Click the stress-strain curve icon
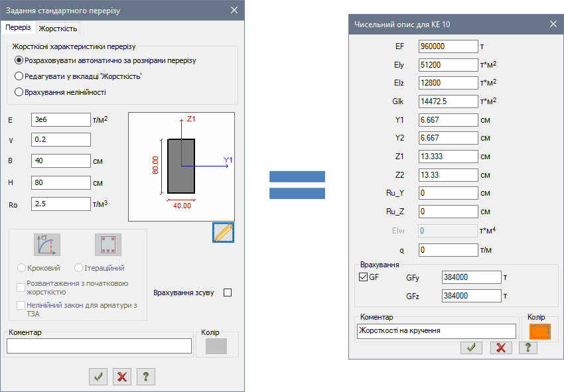564x392 pixels. (47, 245)
